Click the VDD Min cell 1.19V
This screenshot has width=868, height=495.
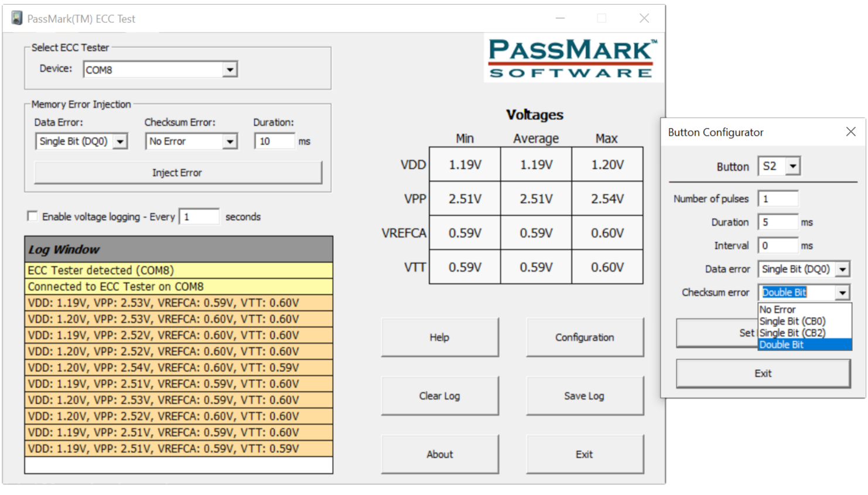click(x=465, y=164)
